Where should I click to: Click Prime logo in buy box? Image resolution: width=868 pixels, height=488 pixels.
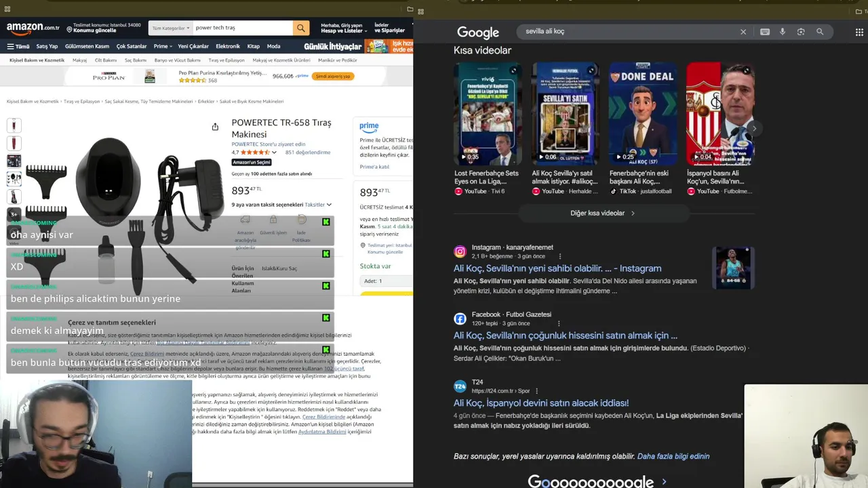pos(369,126)
